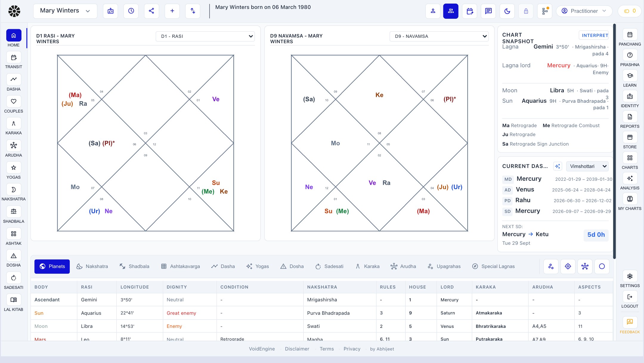Image resolution: width=644 pixels, height=363 pixels.
Task: Click the share chart icon
Action: point(151,11)
